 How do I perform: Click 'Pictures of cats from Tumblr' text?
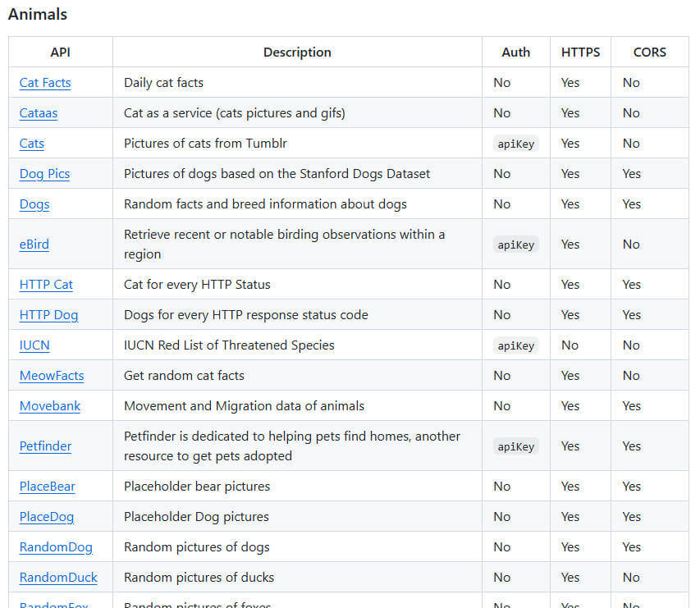point(205,144)
